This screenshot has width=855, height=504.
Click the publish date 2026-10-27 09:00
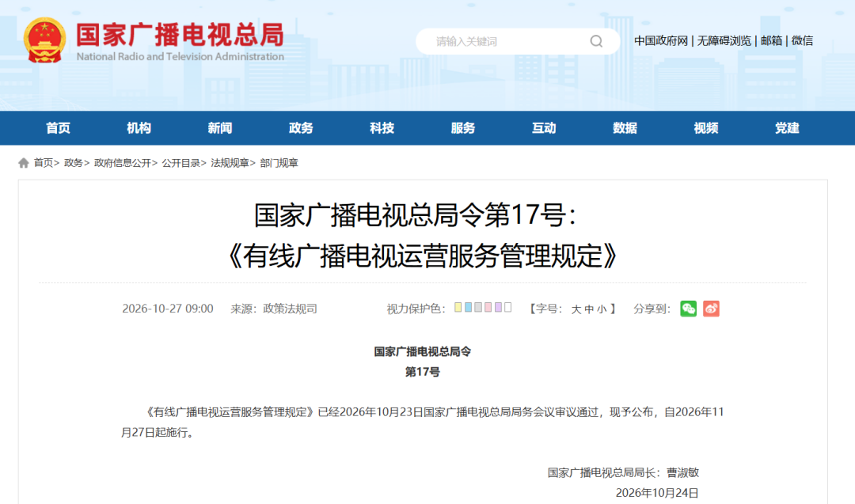click(167, 309)
